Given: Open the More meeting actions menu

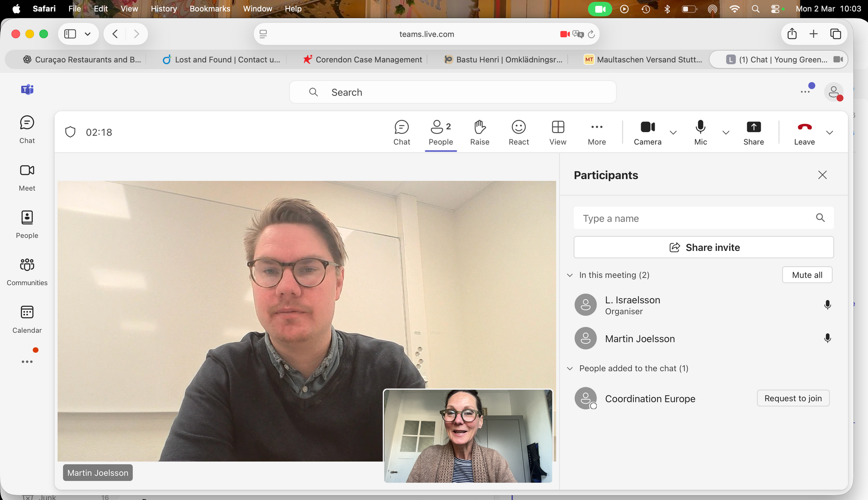Looking at the screenshot, I should tap(597, 132).
